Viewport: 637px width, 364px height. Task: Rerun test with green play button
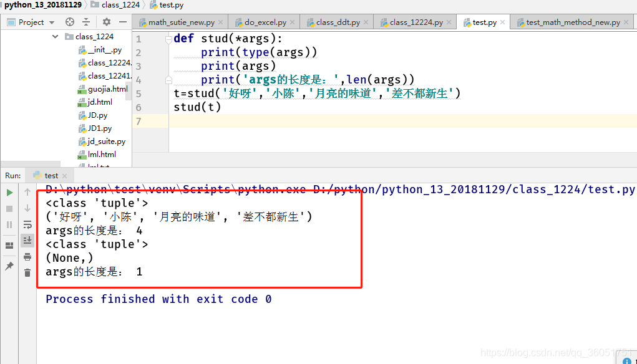click(9, 193)
